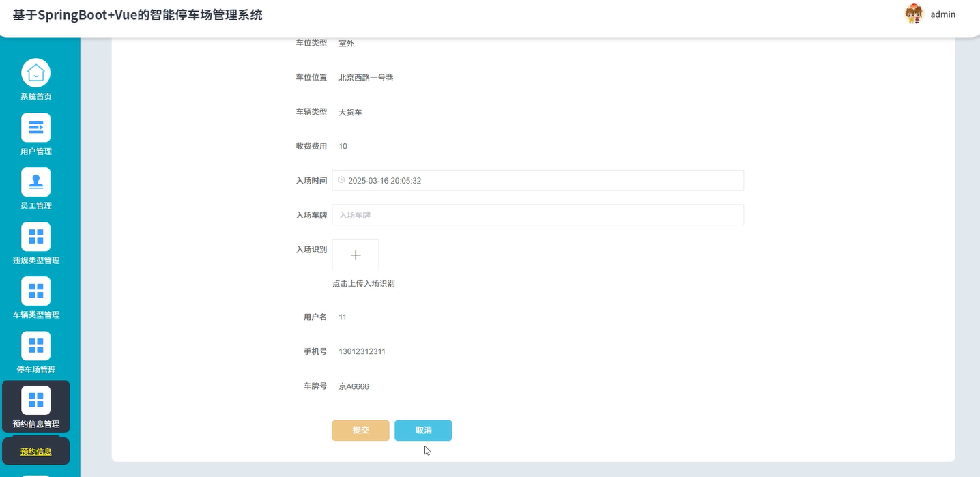
Task: Open the 入场时间 date picker
Action: click(x=478, y=180)
